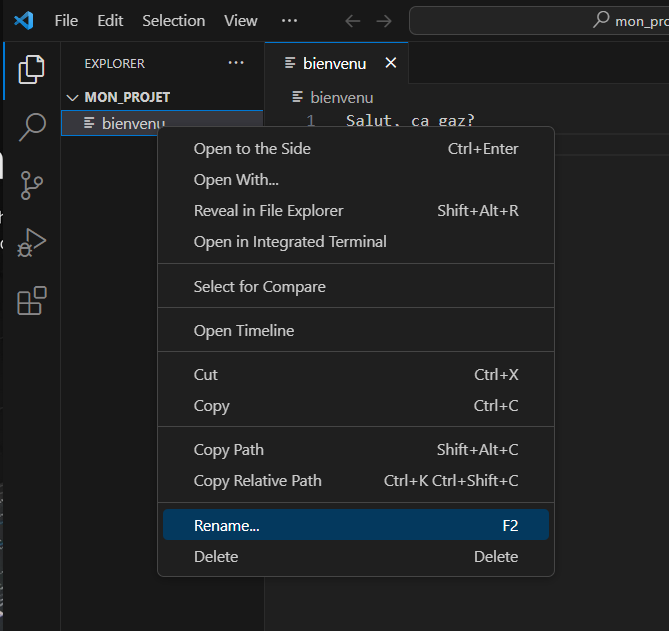Open the Extensions view icon
Screen dimensions: 669x631
tap(32, 301)
